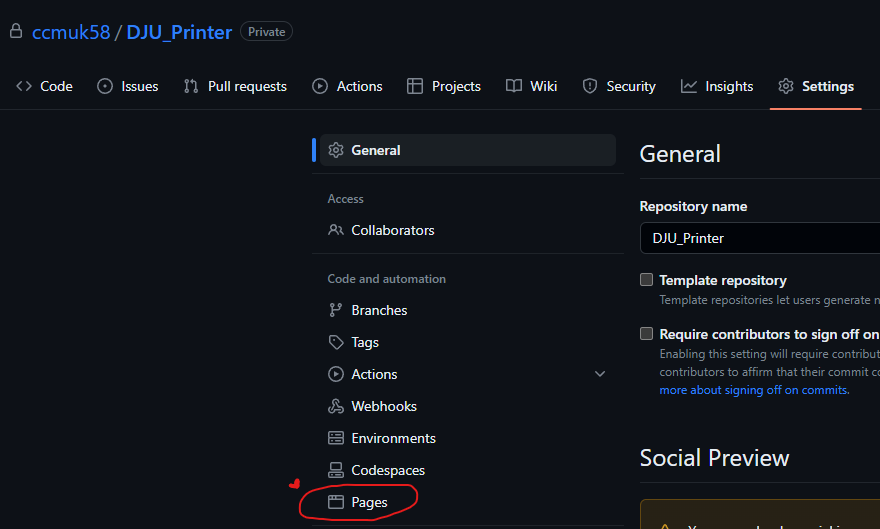
Task: Click the Social Preview heading
Action: click(714, 458)
